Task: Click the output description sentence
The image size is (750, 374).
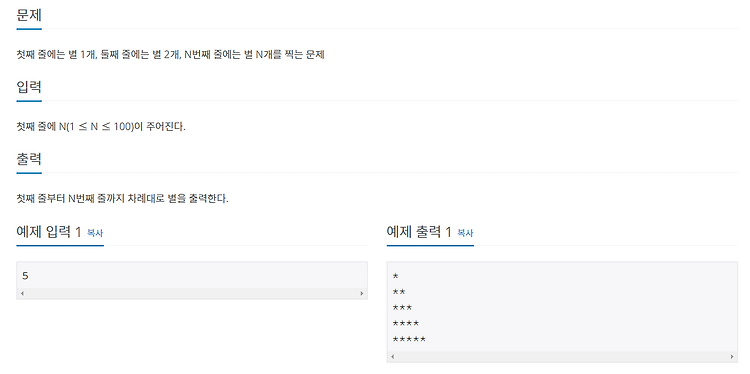Action: coord(122,198)
